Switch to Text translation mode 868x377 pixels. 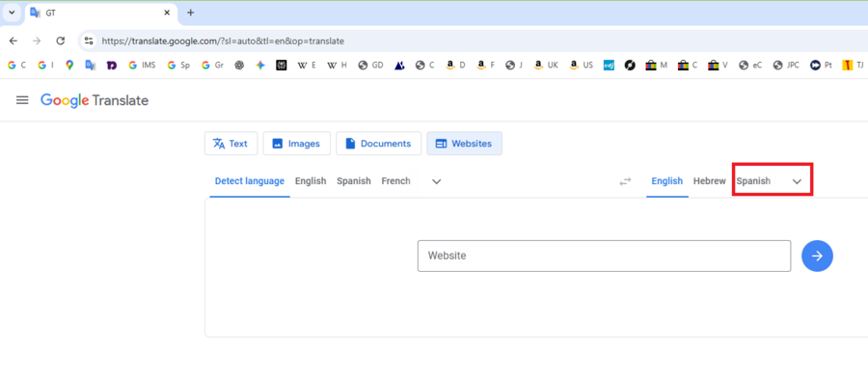231,144
